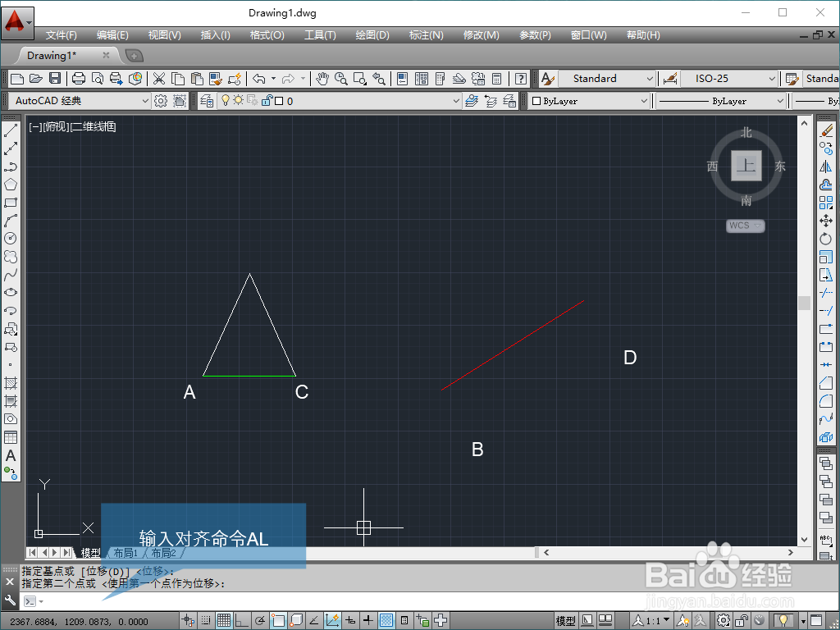Expand the layer list dropdown
Screen dimensions: 840x630
pos(456,101)
